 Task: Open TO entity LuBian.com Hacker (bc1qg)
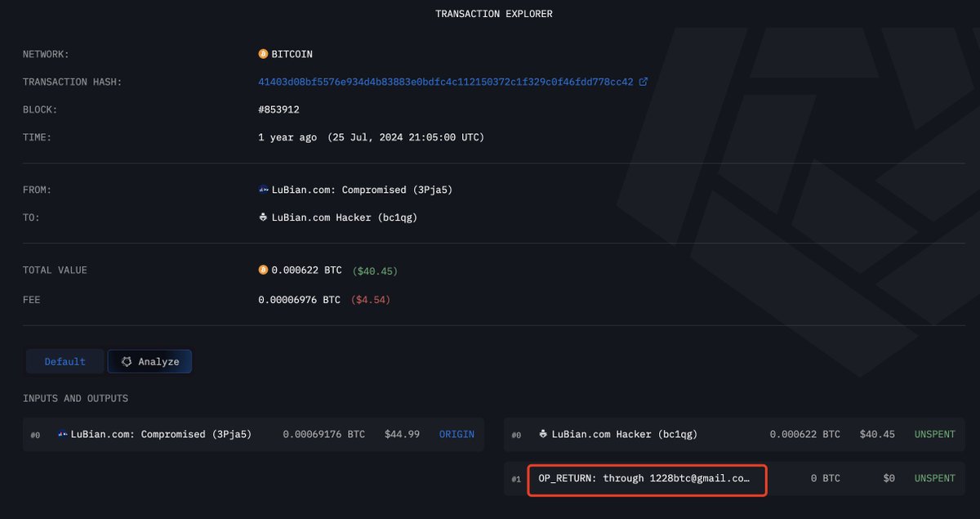click(x=345, y=217)
